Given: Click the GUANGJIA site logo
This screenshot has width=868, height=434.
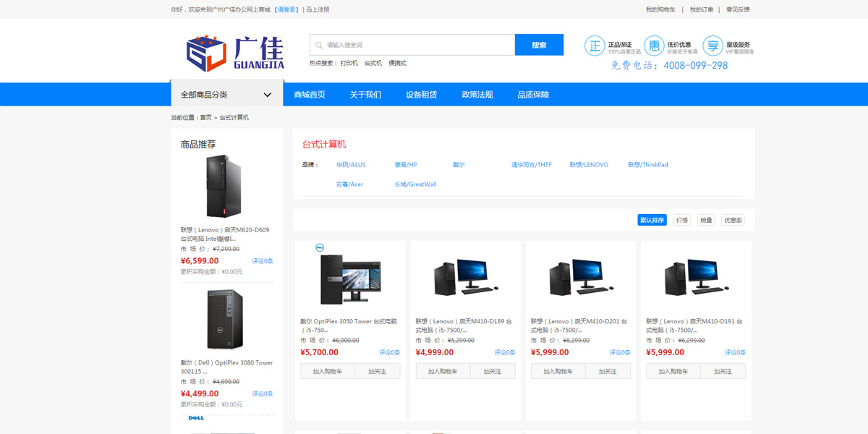Looking at the screenshot, I should (235, 52).
